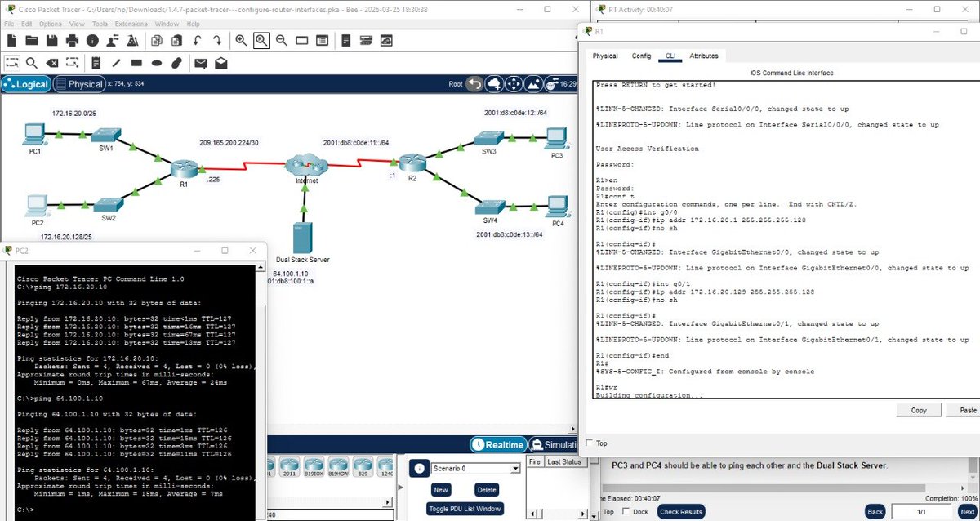This screenshot has height=521, width=980.
Task: Select the Place Note tool
Action: tap(96, 63)
